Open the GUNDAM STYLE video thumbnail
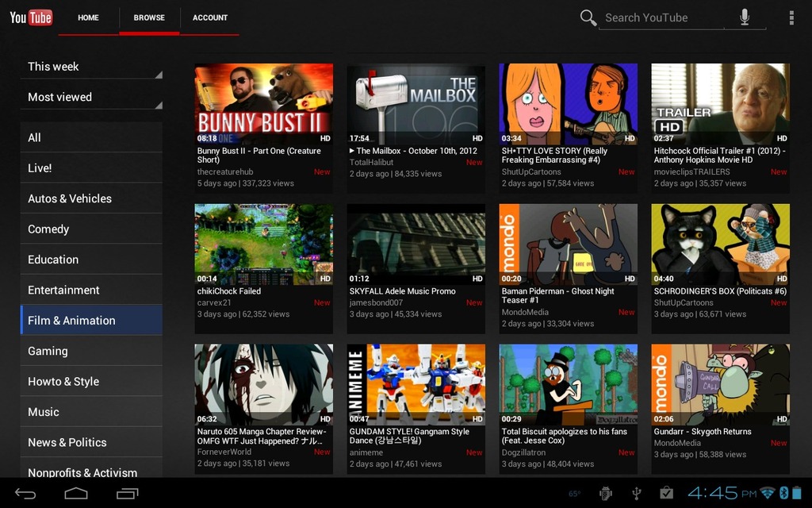 416,385
